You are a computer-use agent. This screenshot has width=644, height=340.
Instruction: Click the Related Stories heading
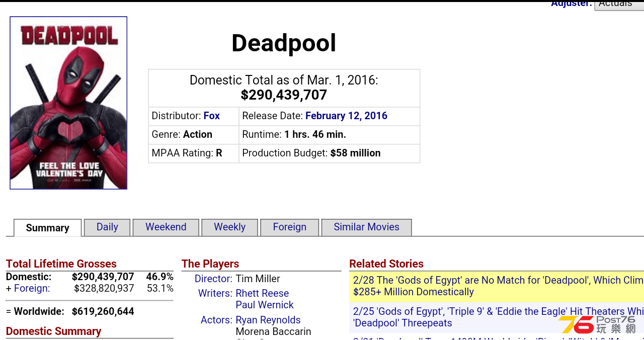pos(386,264)
